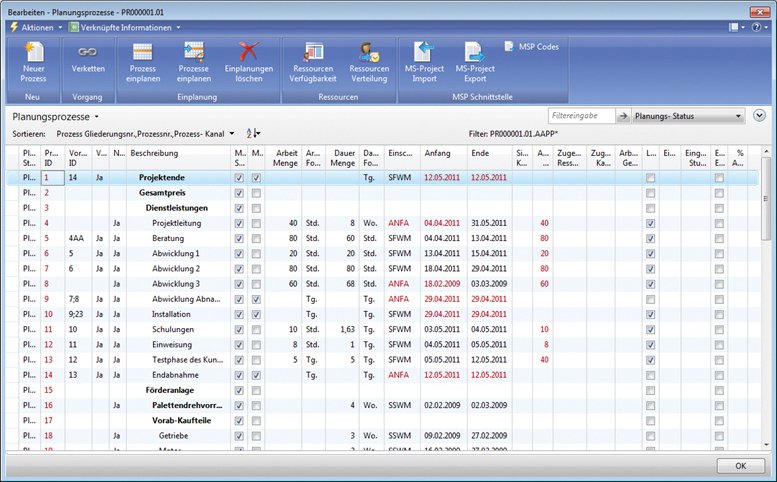This screenshot has width=777, height=482.
Task: Toggle sort order A-Z icon
Action: pos(253,134)
